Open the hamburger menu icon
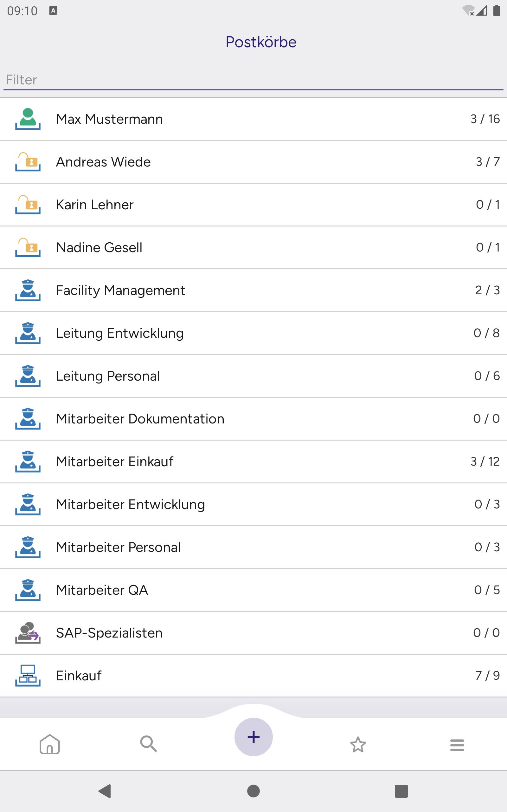This screenshot has height=812, width=507. pos(457,745)
